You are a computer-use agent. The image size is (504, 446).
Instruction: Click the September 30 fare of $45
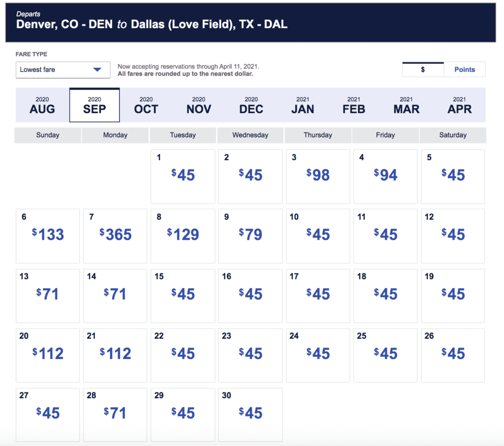tap(251, 414)
